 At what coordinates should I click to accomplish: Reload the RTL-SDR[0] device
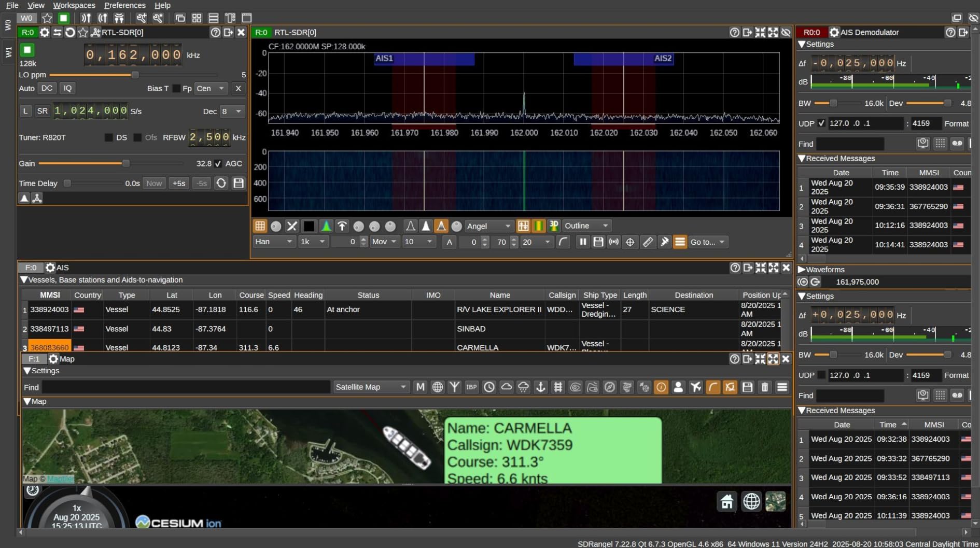70,32
